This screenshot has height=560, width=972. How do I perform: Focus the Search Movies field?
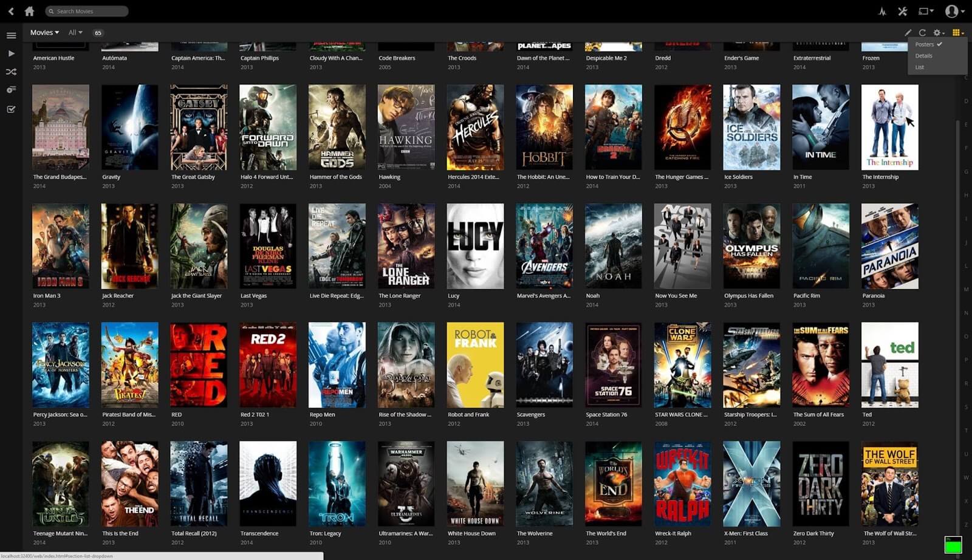click(86, 11)
